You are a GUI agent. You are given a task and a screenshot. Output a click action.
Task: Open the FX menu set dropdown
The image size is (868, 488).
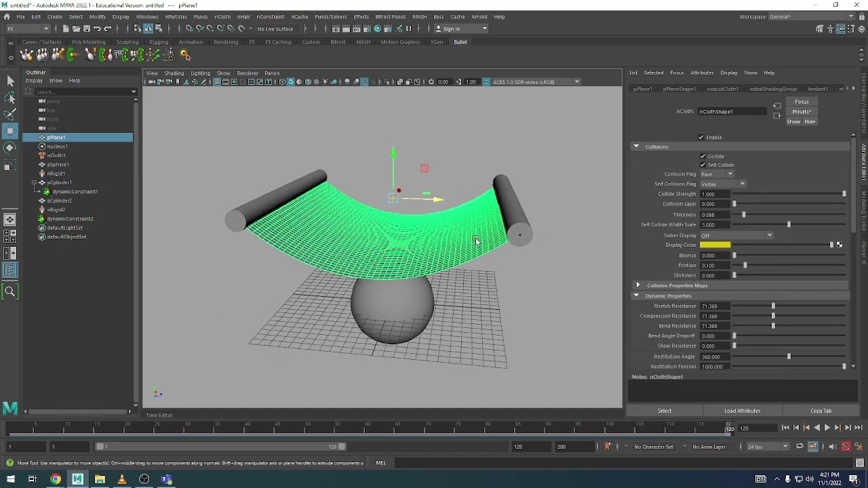pyautogui.click(x=27, y=28)
